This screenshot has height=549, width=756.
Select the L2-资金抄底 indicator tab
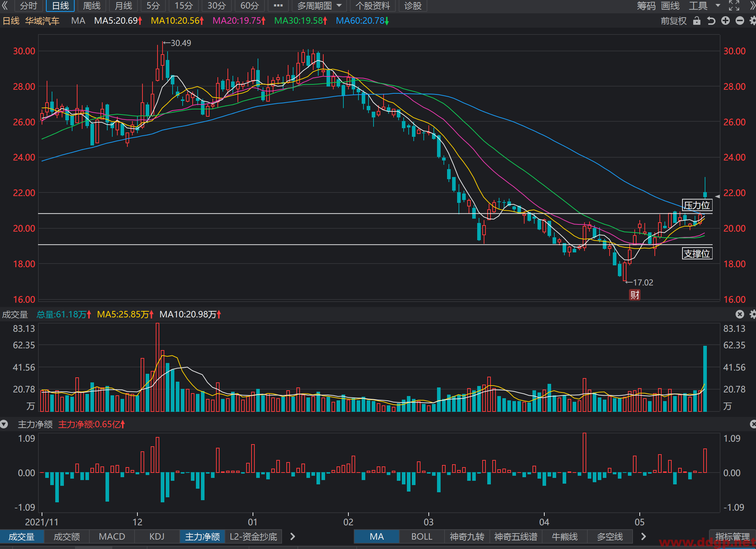(253, 536)
